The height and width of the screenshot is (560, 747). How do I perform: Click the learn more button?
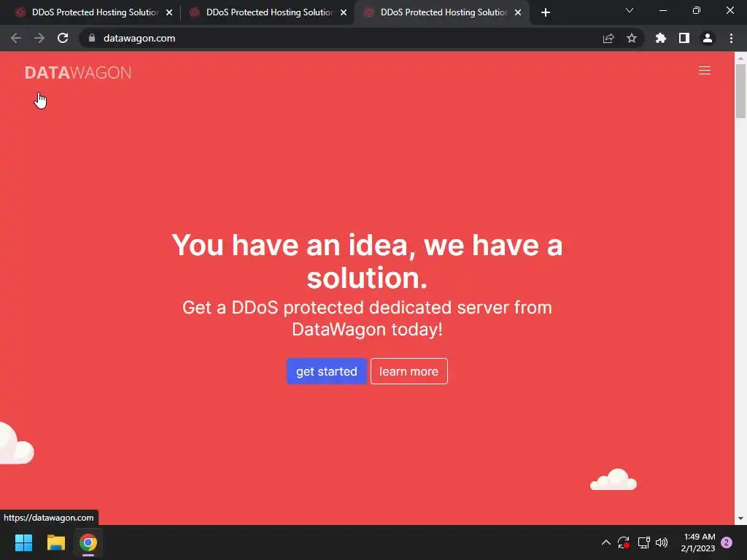coord(409,371)
